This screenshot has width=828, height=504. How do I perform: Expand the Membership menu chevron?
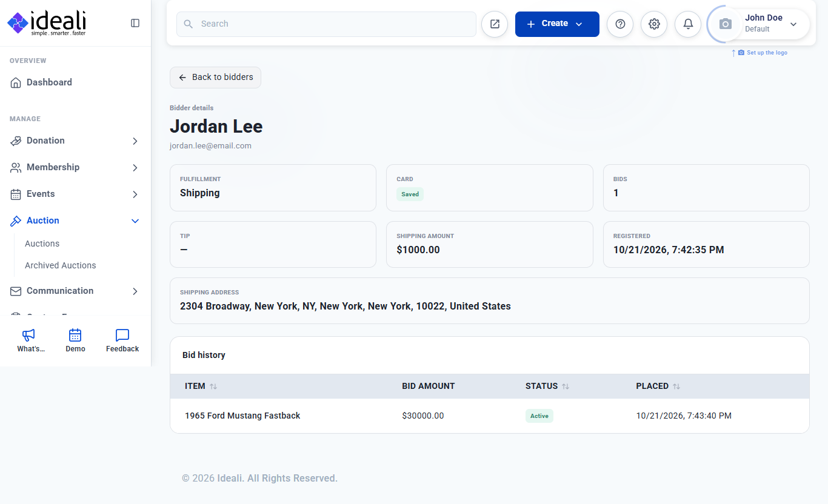135,168
